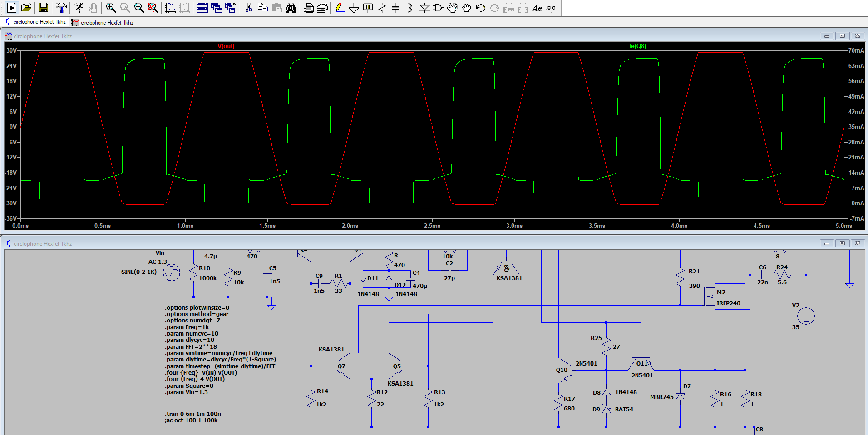Screen dimensions: 868x435
Task: Select the Move open-hand tool
Action: [453, 8]
